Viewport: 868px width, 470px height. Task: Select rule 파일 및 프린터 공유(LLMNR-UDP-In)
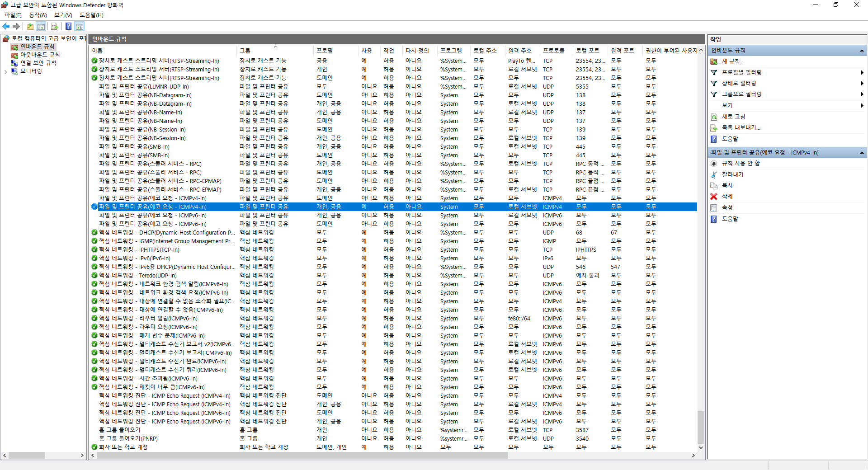click(x=144, y=86)
